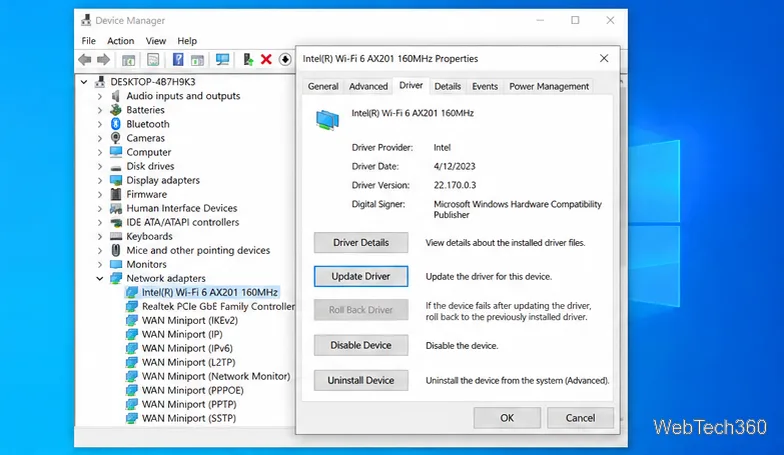Click the Disable Device button
This screenshot has width=784, height=455.
(361, 345)
